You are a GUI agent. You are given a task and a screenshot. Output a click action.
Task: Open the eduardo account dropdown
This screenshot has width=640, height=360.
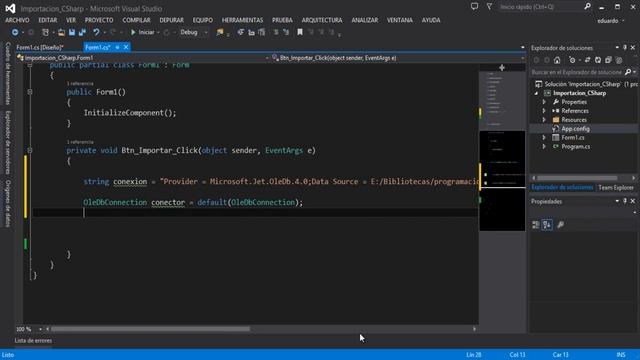(611, 21)
